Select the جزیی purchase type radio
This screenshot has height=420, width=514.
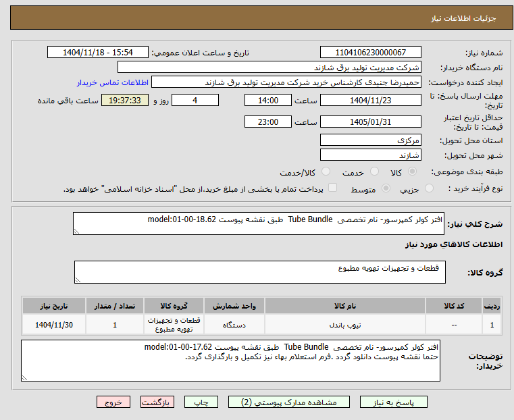[x=429, y=188]
